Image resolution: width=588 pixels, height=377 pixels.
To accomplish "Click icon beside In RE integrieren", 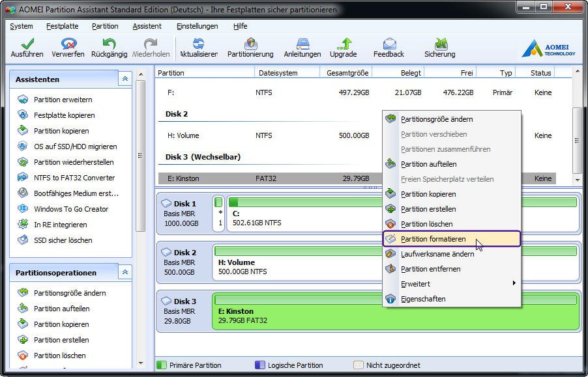I will (x=23, y=225).
